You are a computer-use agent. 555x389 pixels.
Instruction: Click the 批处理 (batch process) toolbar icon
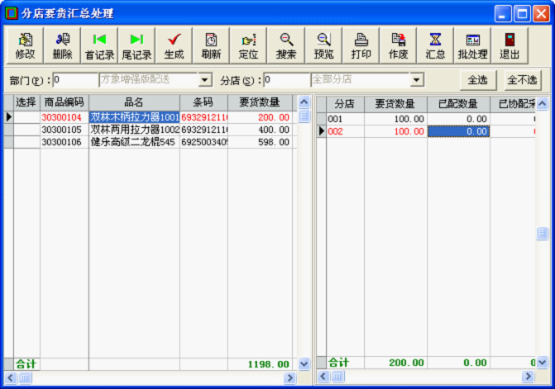(x=473, y=46)
